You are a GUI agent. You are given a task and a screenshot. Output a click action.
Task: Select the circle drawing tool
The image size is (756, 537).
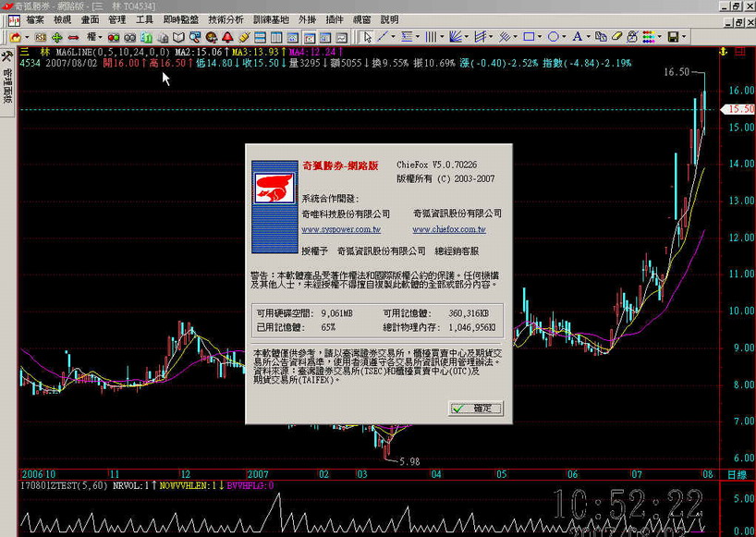pos(553,37)
